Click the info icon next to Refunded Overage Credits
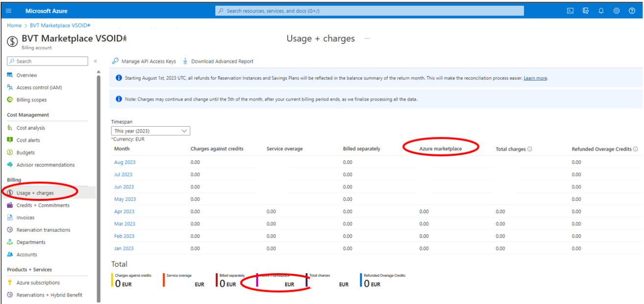644x304 pixels. point(635,149)
